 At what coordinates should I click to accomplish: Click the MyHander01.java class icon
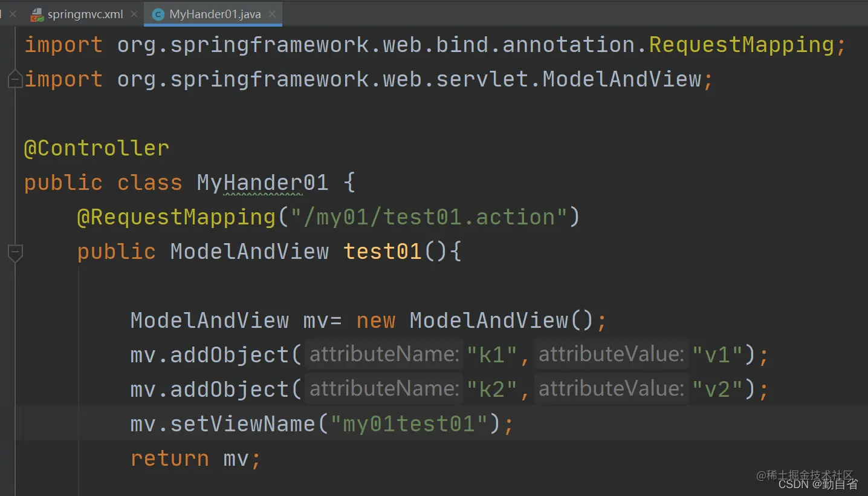158,15
